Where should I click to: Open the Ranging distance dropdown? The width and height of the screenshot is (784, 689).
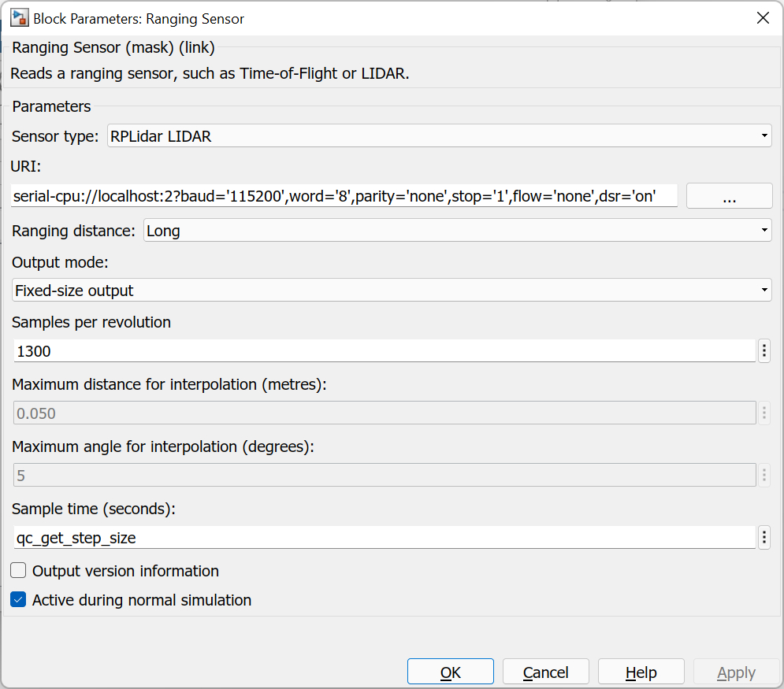coord(457,231)
